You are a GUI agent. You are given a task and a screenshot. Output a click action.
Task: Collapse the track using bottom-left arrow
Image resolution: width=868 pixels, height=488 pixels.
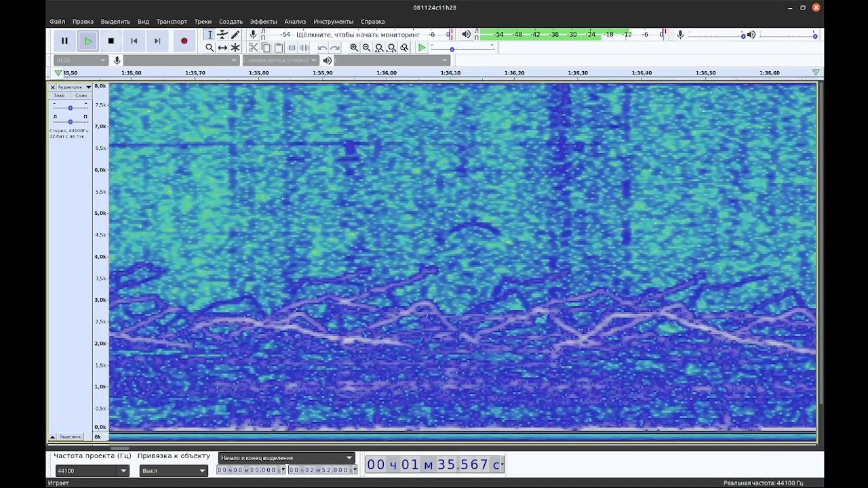click(52, 436)
